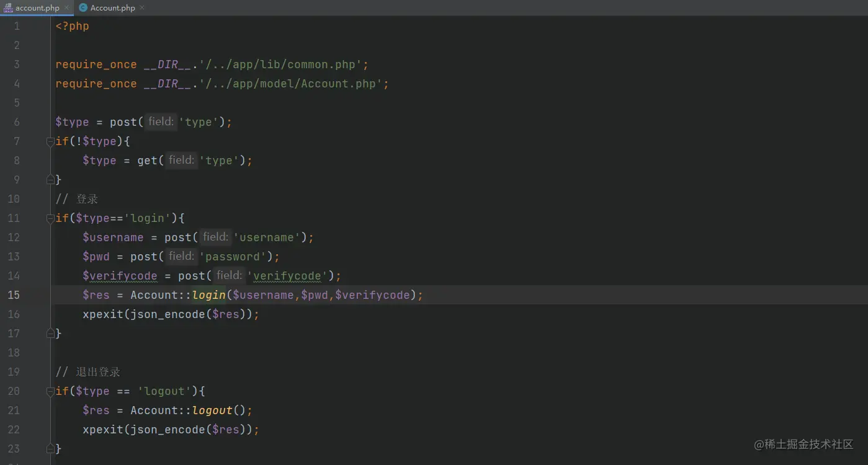
Task: Click the // 退出登录 comment
Action: click(x=87, y=372)
